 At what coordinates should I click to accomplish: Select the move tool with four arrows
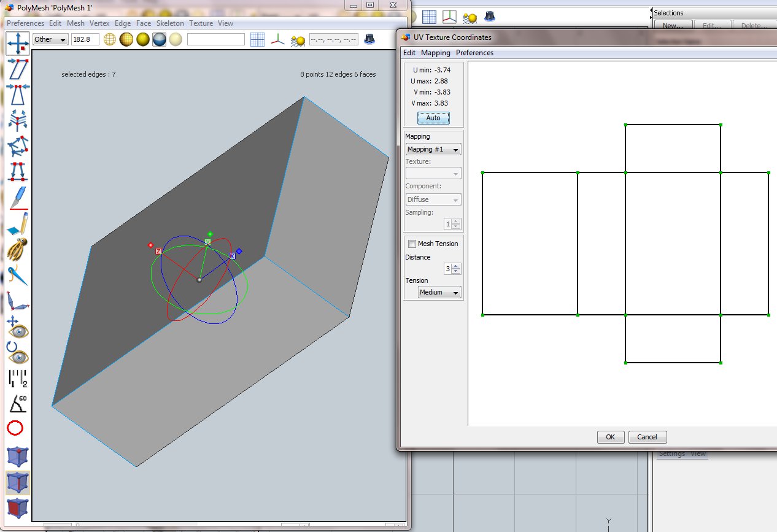18,43
